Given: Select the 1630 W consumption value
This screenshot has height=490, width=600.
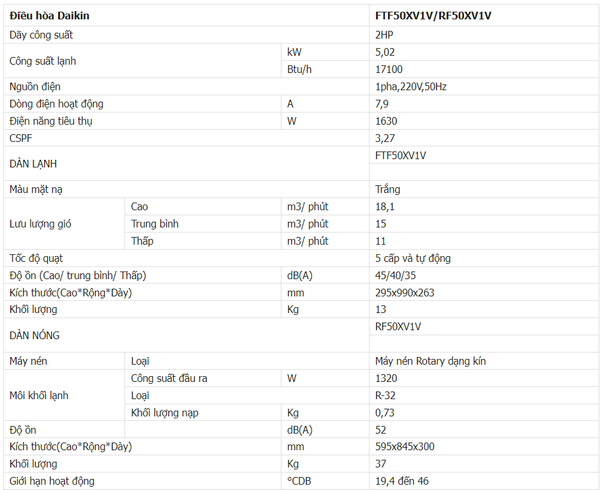Looking at the screenshot, I should pyautogui.click(x=386, y=121).
